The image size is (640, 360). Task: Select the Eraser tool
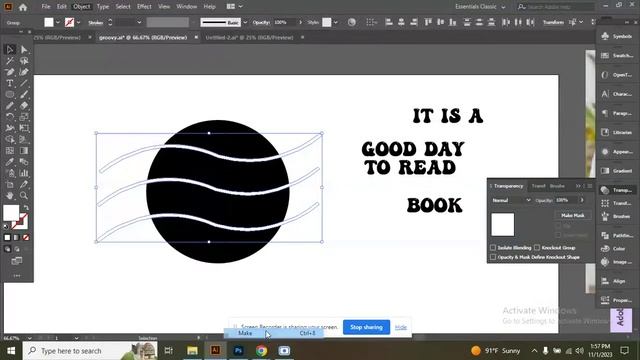tap(24, 106)
